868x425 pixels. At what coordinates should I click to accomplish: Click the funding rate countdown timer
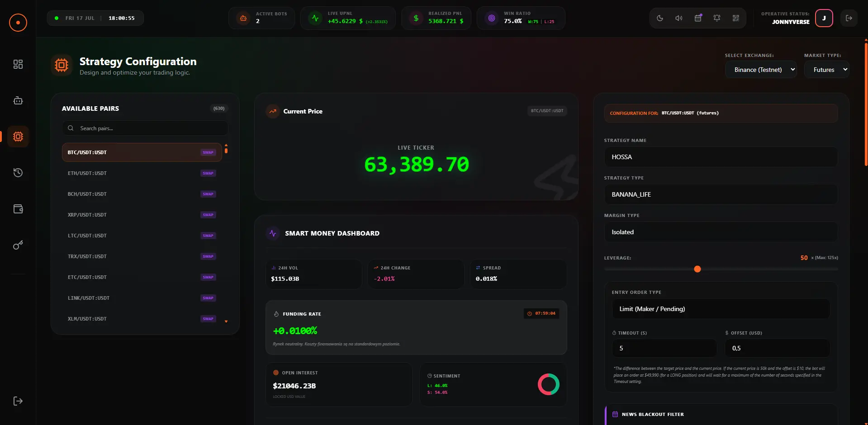tap(541, 313)
